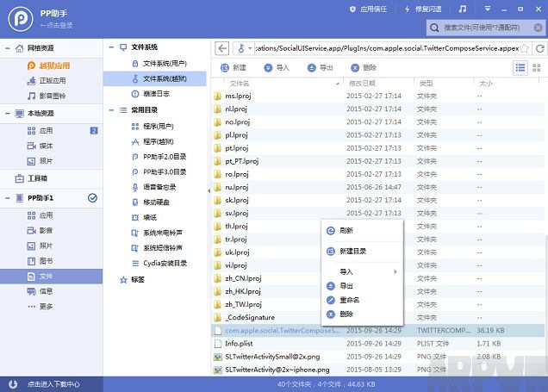
Task: Switch to list view mode
Action: (x=520, y=68)
